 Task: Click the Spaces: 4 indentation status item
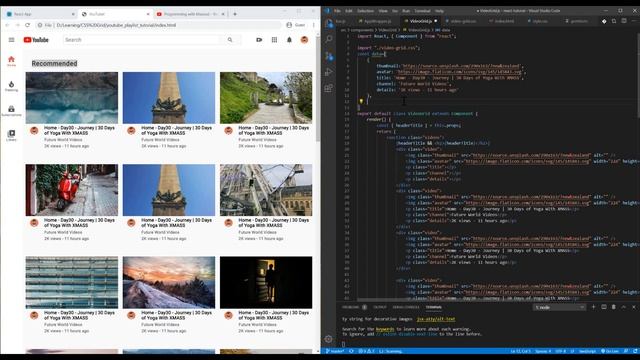click(x=543, y=351)
